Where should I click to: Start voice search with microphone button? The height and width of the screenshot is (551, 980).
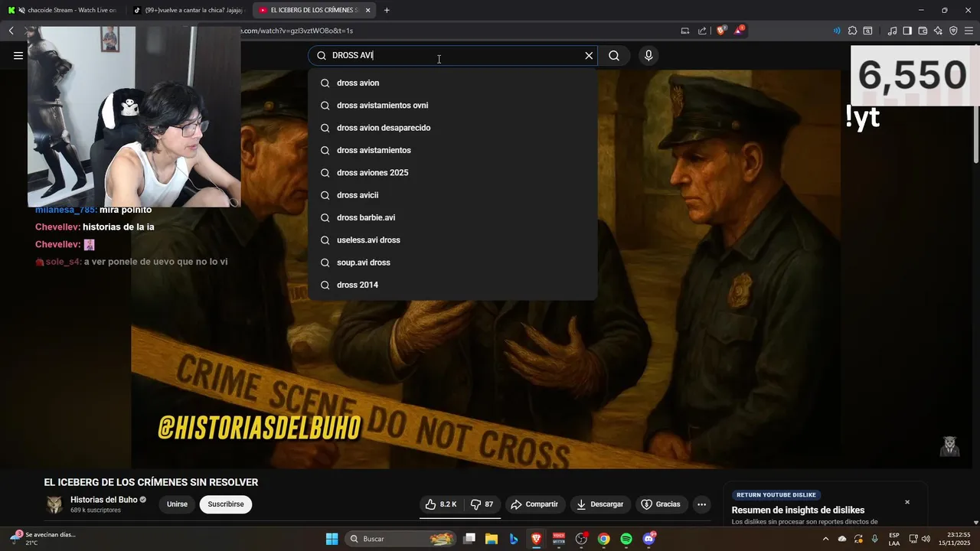point(648,55)
